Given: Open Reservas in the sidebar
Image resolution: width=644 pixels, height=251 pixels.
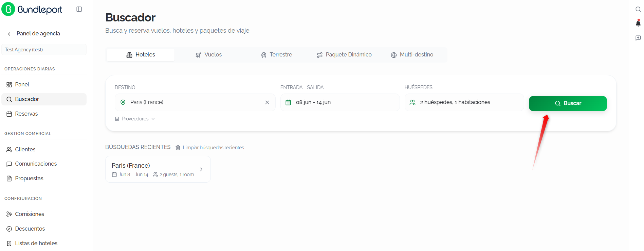Looking at the screenshot, I should point(44,114).
